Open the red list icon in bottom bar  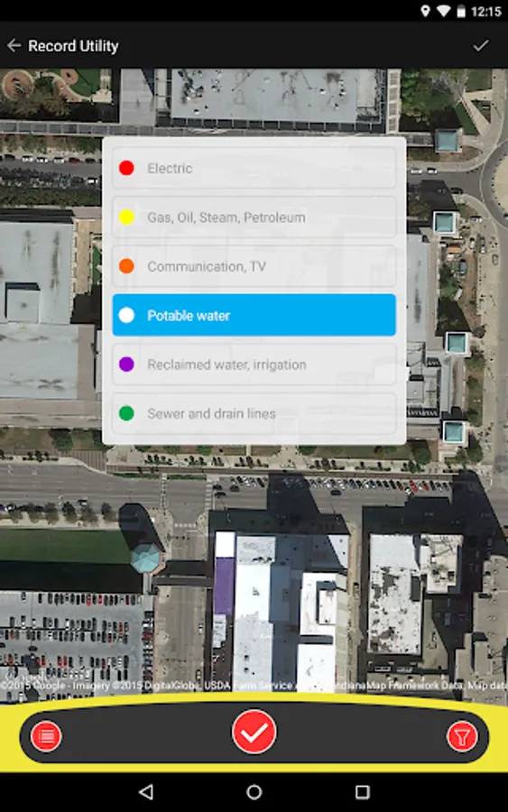[46, 735]
